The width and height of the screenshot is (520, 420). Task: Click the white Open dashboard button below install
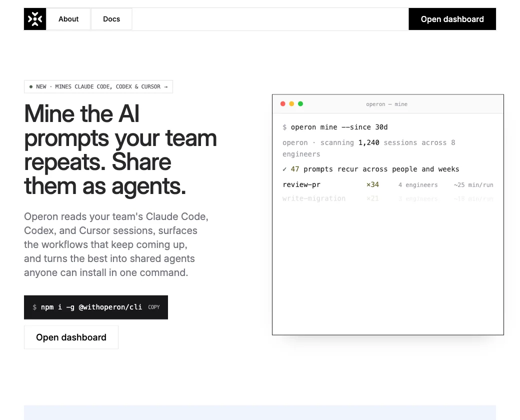(71, 337)
